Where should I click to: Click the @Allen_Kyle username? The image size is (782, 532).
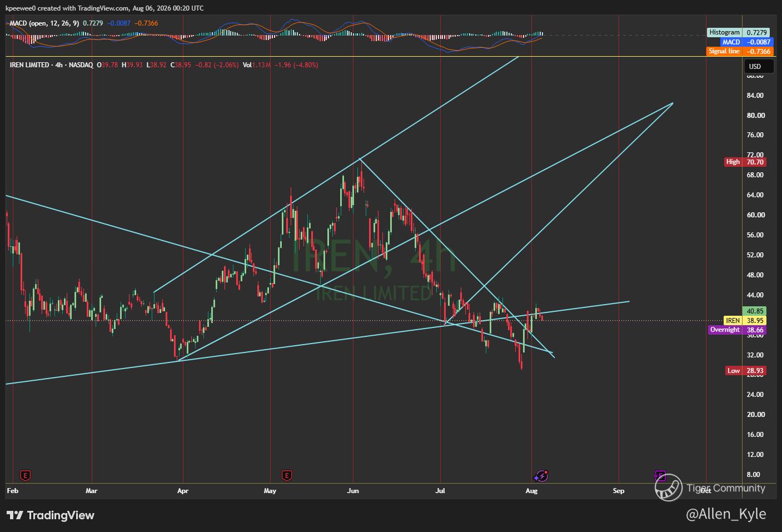pos(726,514)
